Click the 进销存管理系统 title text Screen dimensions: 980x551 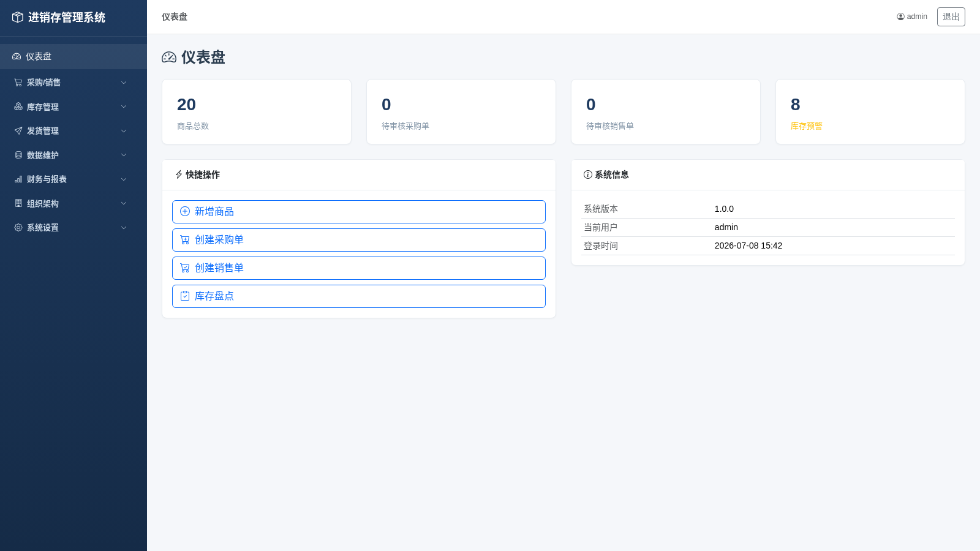coord(67,17)
